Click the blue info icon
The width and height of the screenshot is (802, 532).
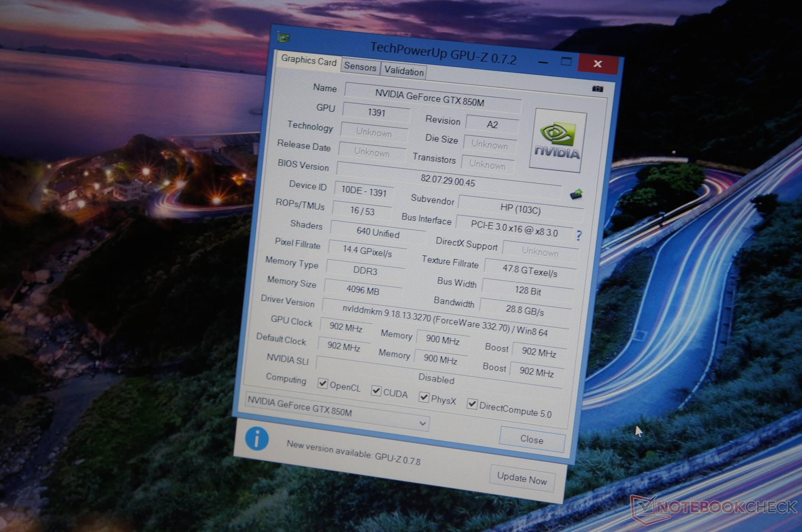coord(257,439)
